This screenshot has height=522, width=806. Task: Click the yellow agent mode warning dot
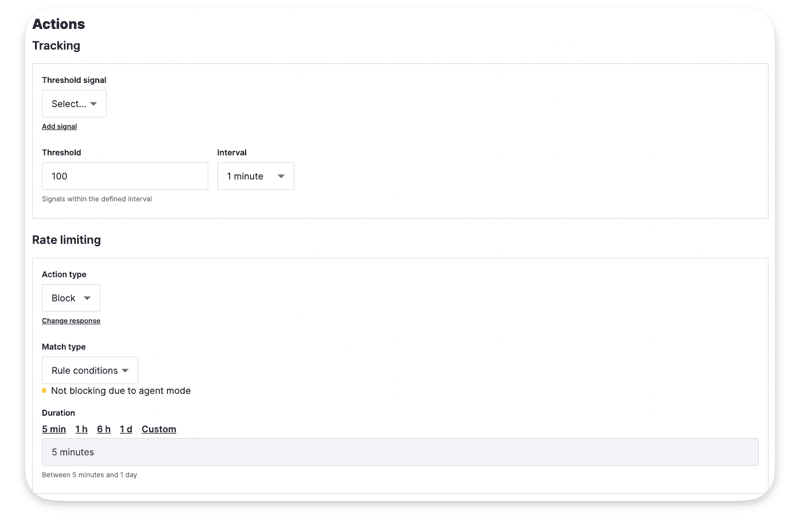coord(44,391)
